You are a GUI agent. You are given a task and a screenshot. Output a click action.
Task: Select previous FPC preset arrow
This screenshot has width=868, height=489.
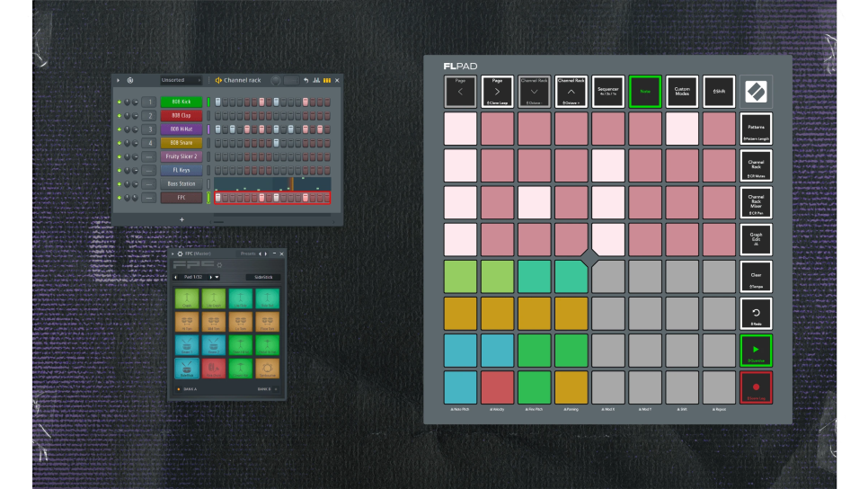261,253
